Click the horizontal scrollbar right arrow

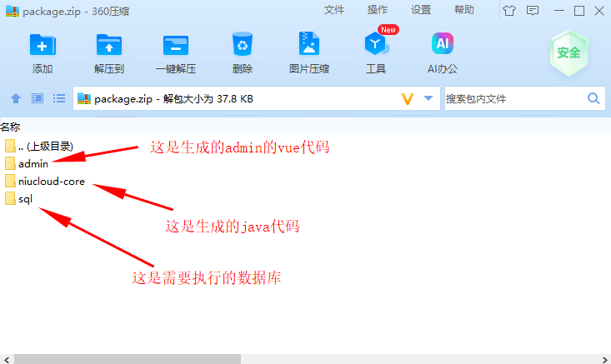point(605,359)
